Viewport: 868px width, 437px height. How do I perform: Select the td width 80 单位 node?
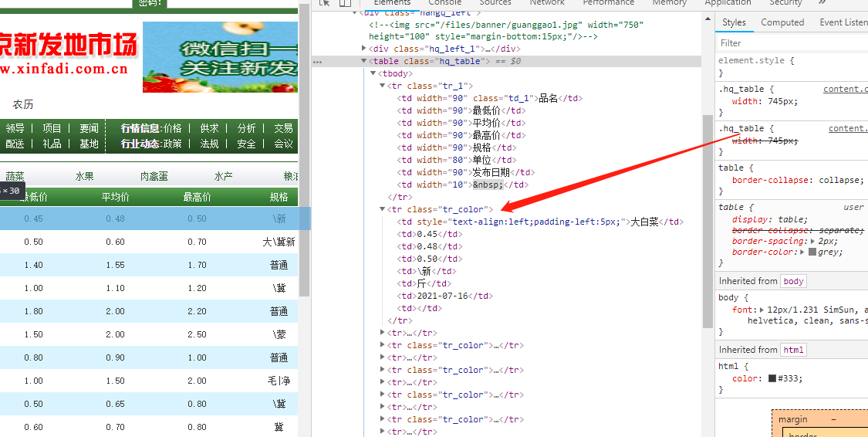tap(458, 160)
